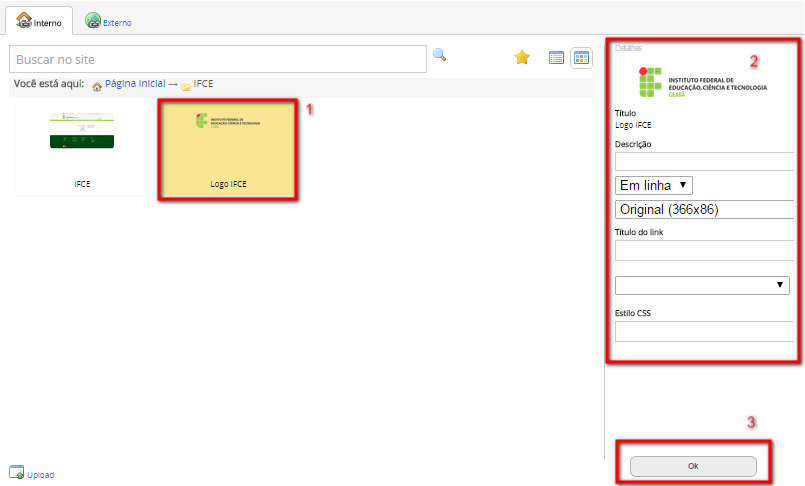The image size is (805, 486).
Task: Click the IFCE breadcrumb text
Action: pos(203,84)
